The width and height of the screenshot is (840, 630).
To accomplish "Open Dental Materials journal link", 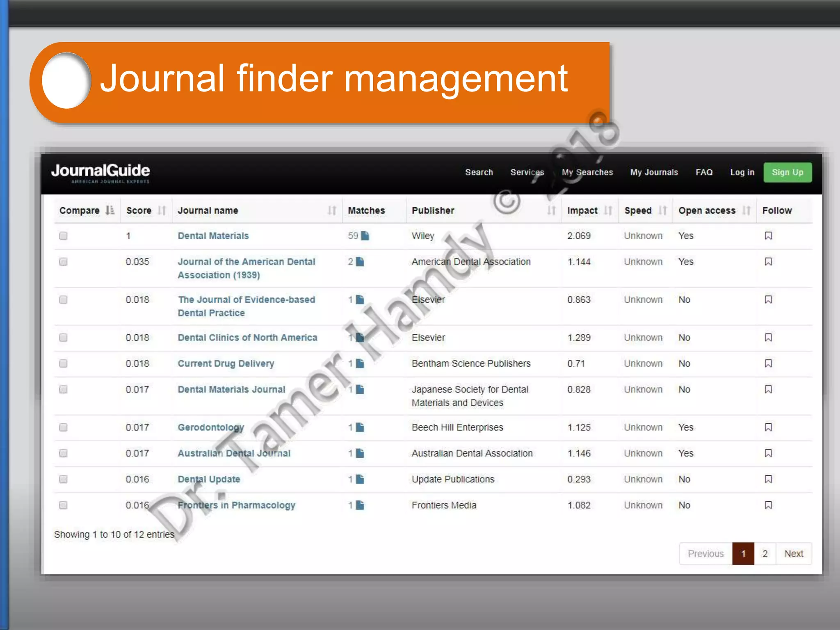I will pos(213,236).
